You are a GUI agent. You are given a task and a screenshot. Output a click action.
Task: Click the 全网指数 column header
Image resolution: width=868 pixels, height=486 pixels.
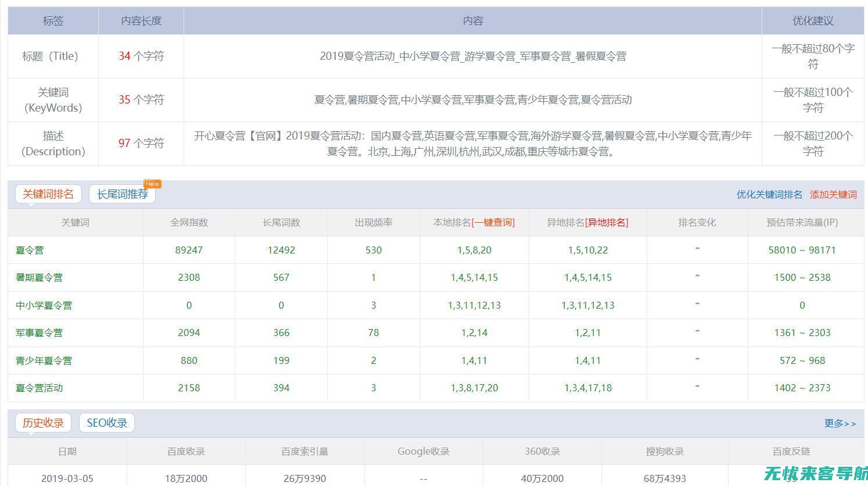(x=189, y=223)
